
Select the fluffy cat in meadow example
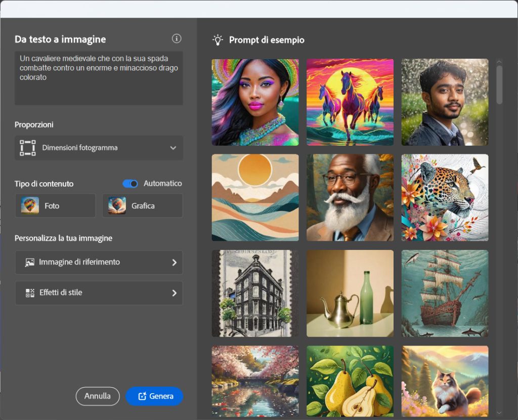[445, 381]
